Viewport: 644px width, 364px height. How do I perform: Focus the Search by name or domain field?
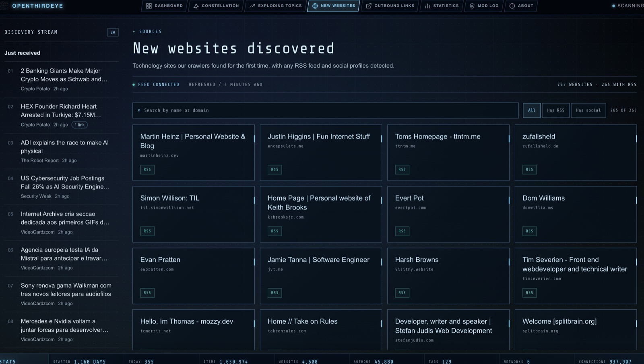click(325, 110)
